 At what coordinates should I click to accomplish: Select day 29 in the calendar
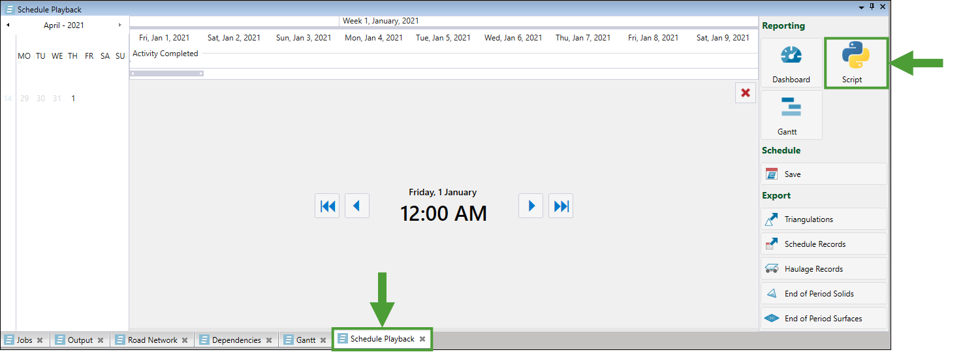click(24, 99)
